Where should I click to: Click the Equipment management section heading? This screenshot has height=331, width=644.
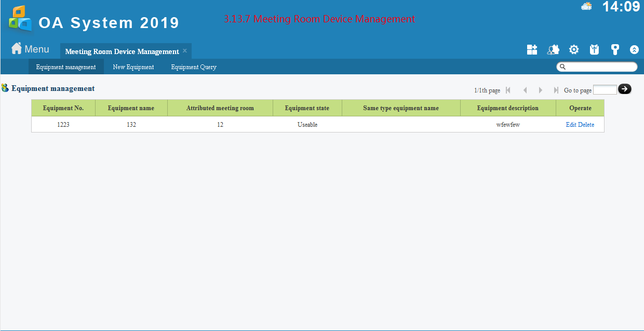point(53,88)
